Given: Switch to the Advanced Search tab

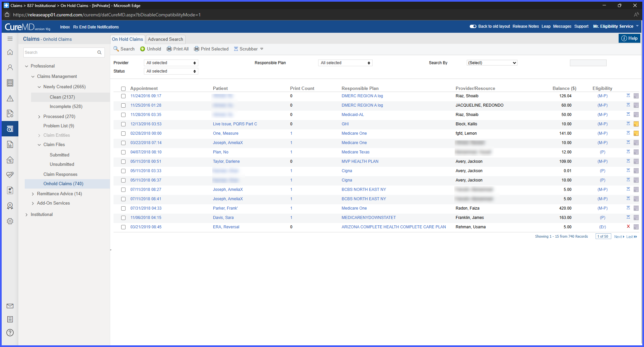Looking at the screenshot, I should coord(166,39).
